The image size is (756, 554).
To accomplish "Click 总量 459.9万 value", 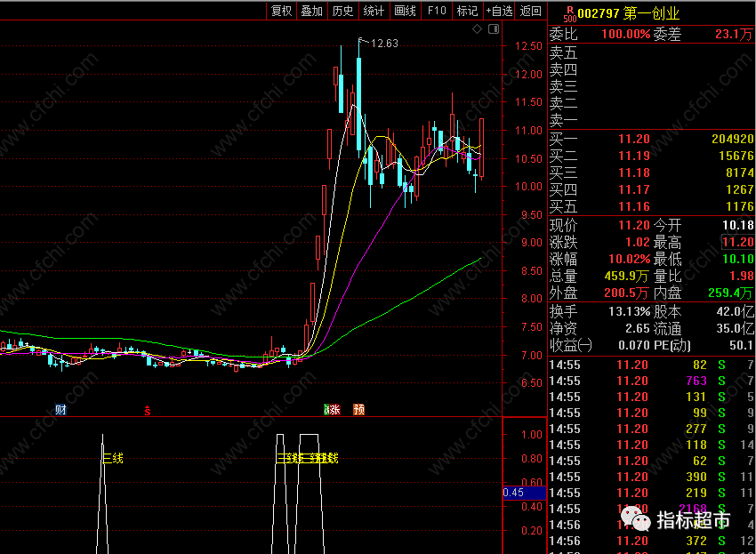I will [626, 276].
